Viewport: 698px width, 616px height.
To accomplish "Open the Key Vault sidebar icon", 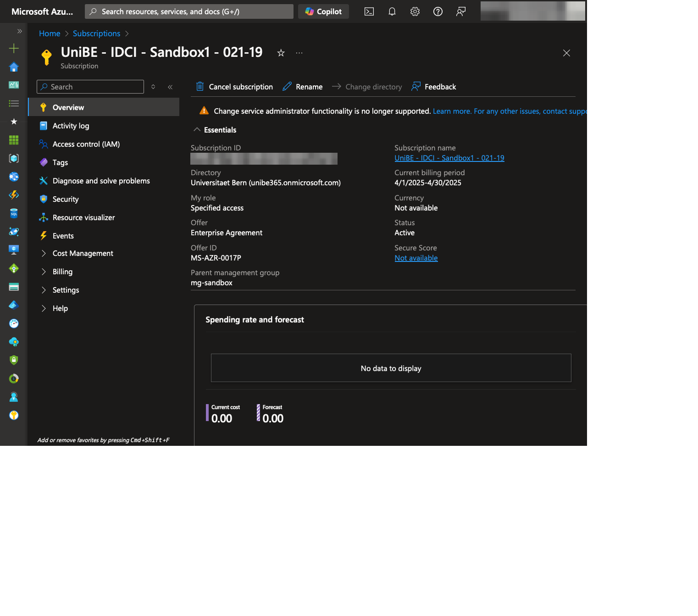I will (14, 415).
